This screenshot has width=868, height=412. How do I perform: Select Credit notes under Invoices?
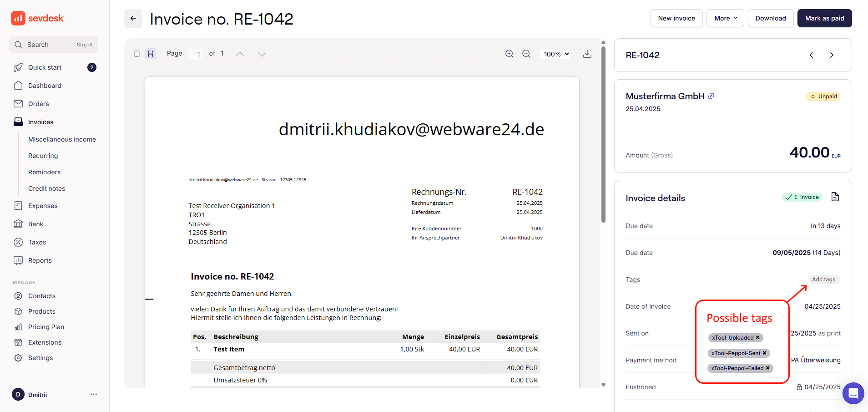(46, 188)
